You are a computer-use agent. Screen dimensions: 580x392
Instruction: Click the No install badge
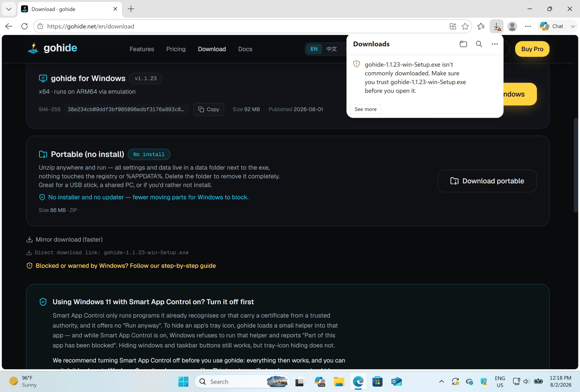click(149, 154)
